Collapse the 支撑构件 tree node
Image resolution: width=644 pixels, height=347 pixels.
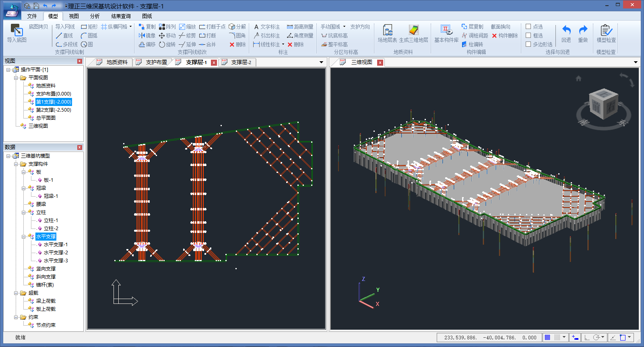[16, 164]
